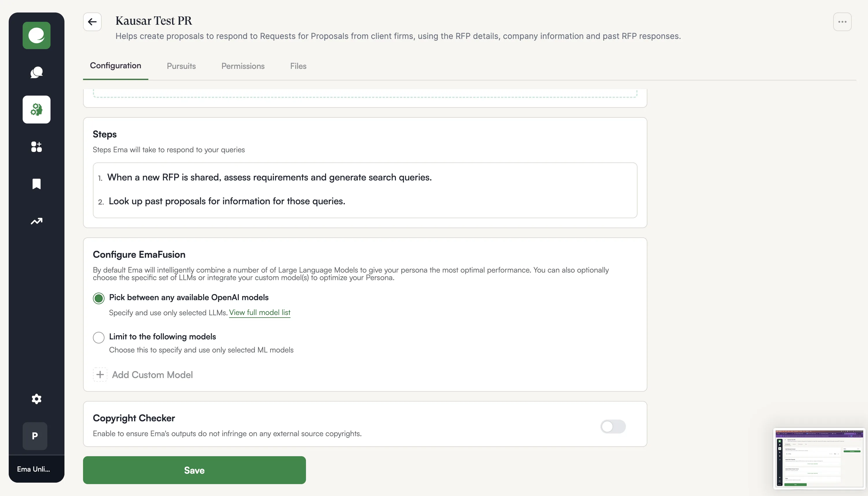Click the 'Steps' section heading
This screenshot has height=496, width=868.
(105, 134)
